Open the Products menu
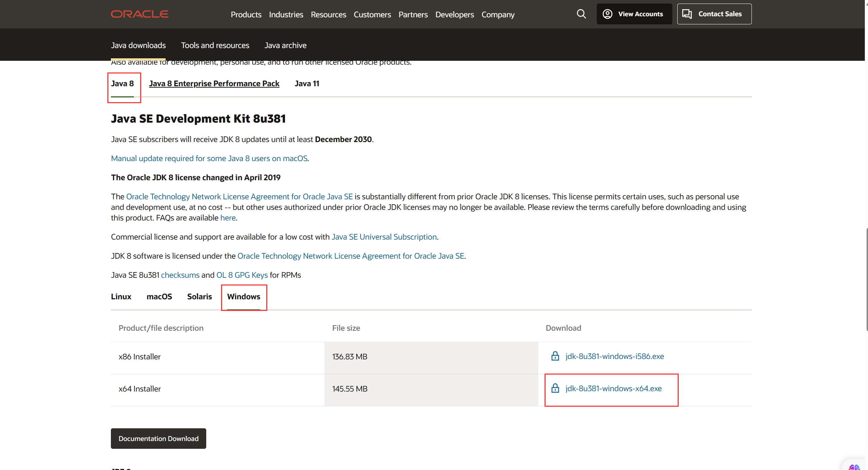 (246, 14)
